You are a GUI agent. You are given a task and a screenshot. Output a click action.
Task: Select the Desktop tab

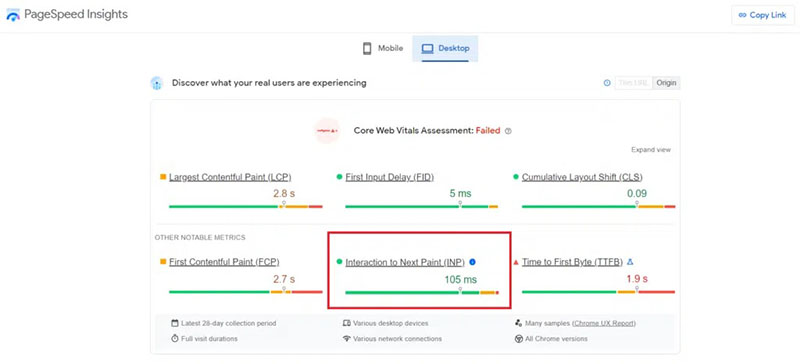(445, 48)
